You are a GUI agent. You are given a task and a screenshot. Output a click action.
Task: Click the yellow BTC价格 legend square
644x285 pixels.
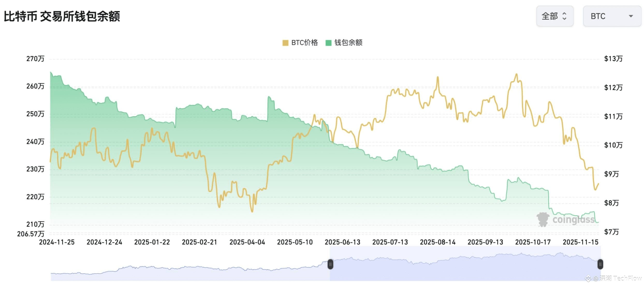pyautogui.click(x=285, y=43)
